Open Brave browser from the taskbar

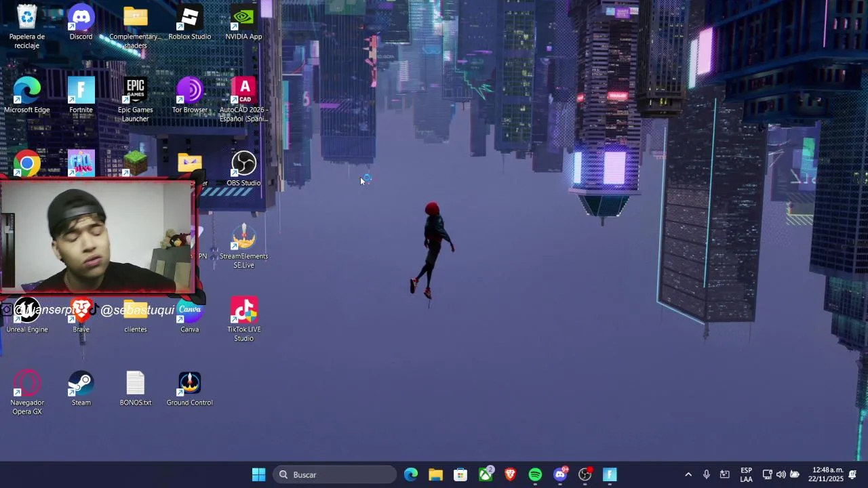coord(510,474)
